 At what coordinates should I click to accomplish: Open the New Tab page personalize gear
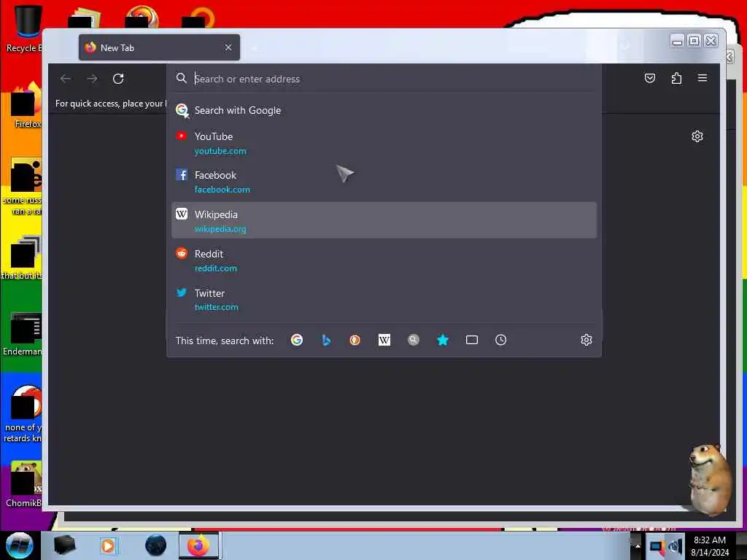[x=697, y=136]
